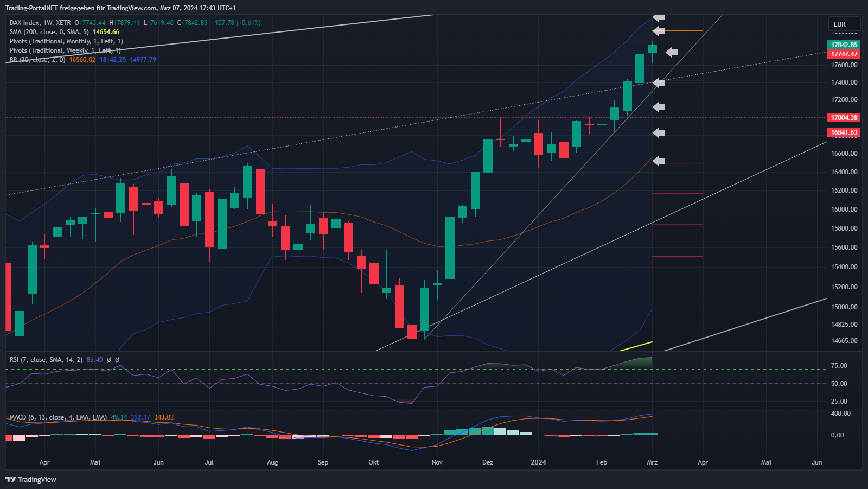Select the Pivots Traditional Monthly indicator legend
868x489 pixels.
click(66, 41)
